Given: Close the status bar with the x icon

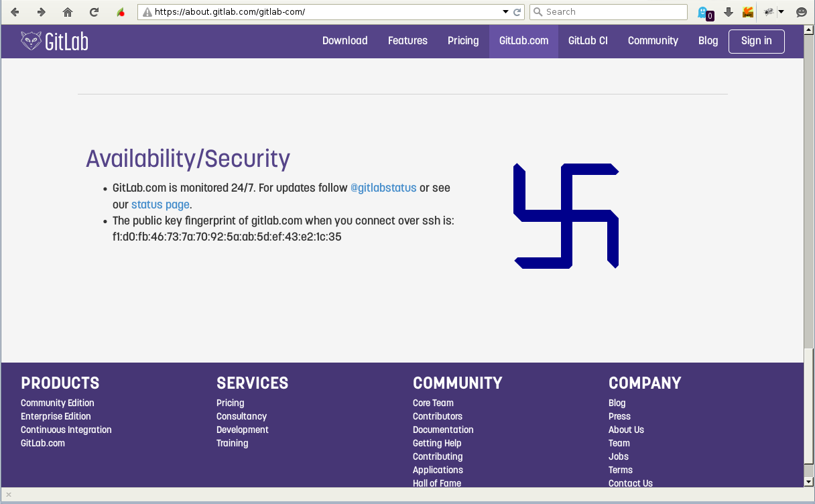Looking at the screenshot, I should pos(9,495).
